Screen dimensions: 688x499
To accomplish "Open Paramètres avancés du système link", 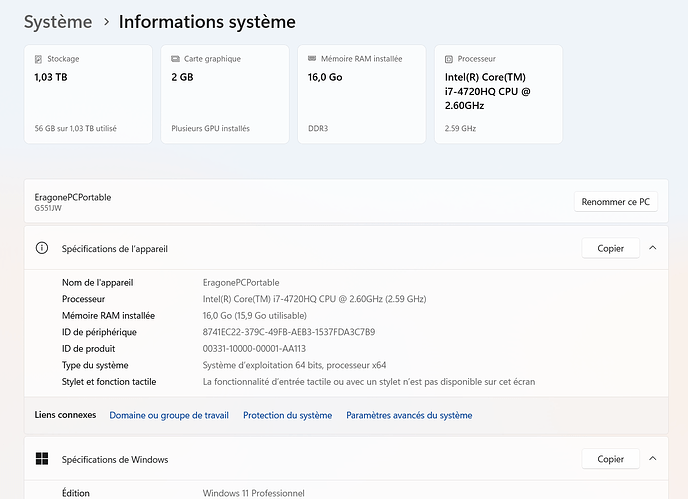I will click(409, 415).
